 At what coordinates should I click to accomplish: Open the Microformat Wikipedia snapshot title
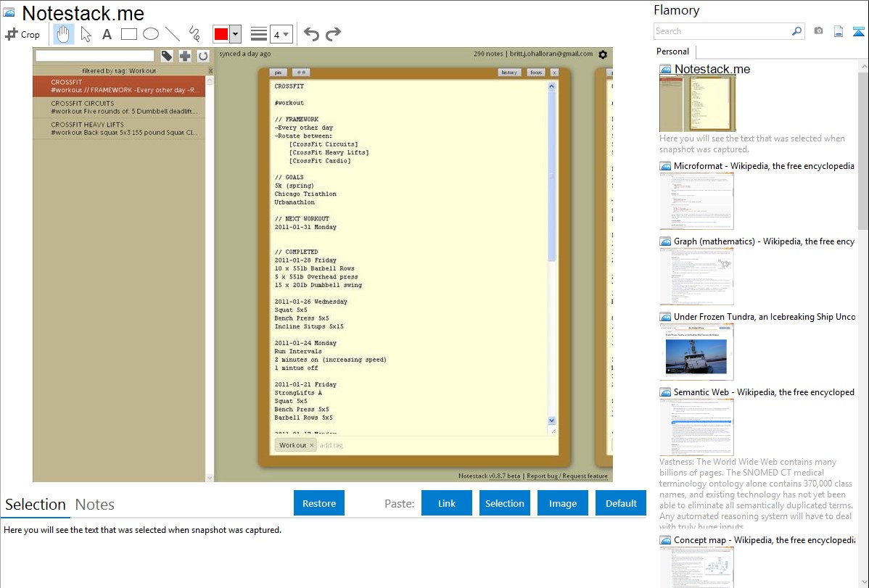coord(764,166)
